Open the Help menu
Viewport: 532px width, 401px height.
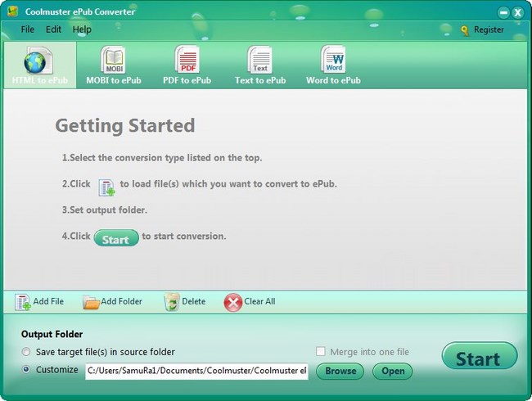pyautogui.click(x=82, y=29)
